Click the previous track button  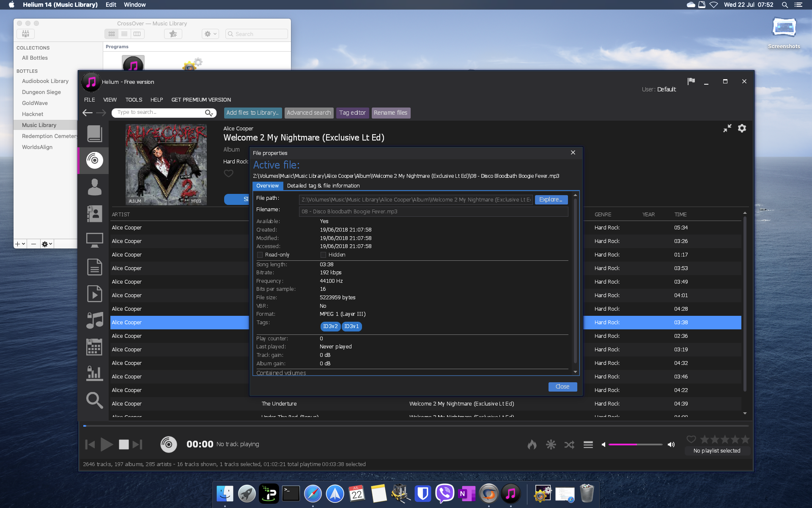tap(90, 444)
